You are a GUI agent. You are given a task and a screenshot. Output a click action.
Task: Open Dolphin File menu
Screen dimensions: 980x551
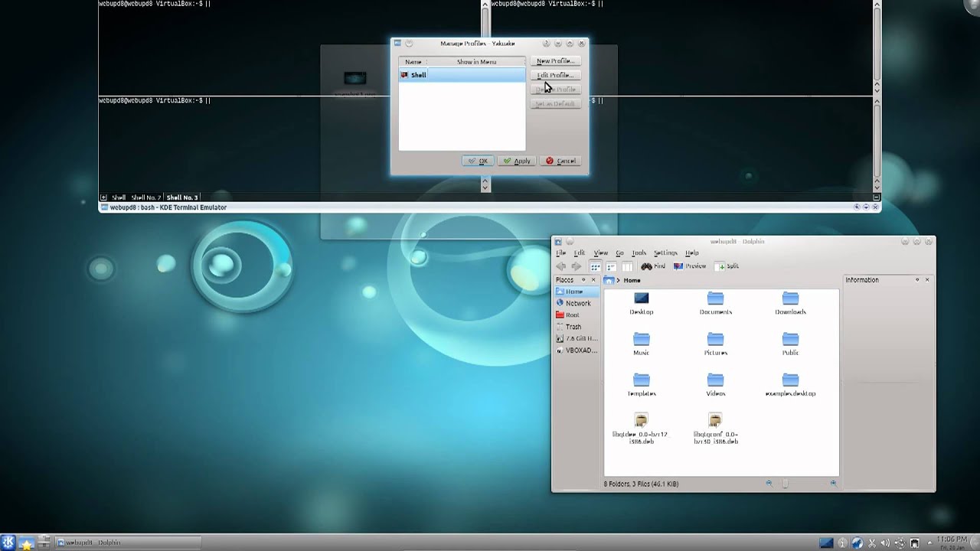(560, 253)
